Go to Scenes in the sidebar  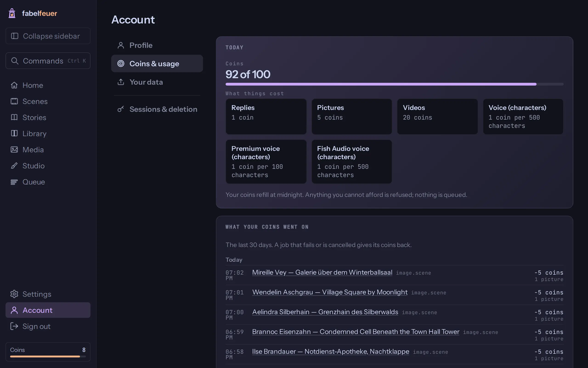click(x=48, y=101)
